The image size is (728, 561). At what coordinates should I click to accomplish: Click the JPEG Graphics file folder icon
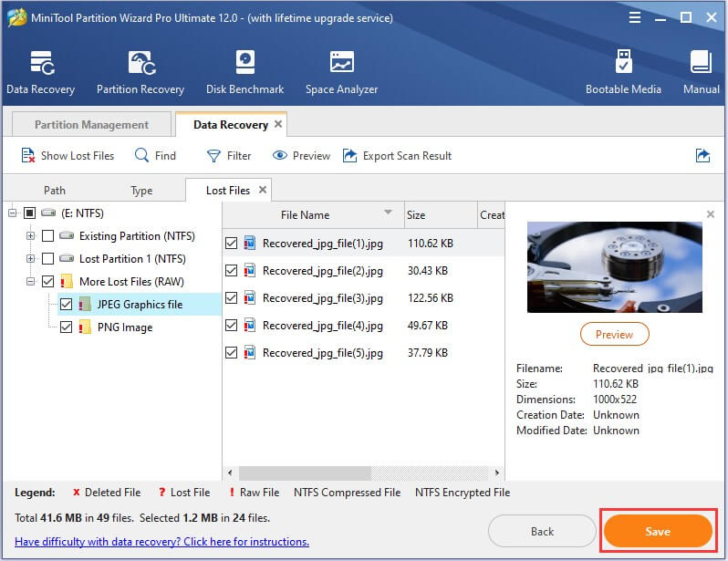click(85, 304)
